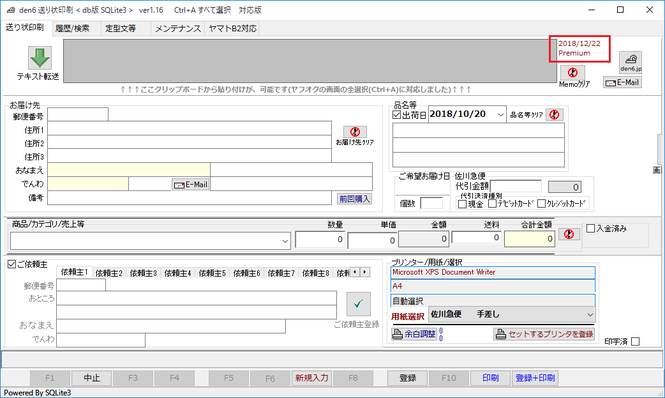Click the 印刷 button
This screenshot has width=665, height=398.
coord(490,378)
